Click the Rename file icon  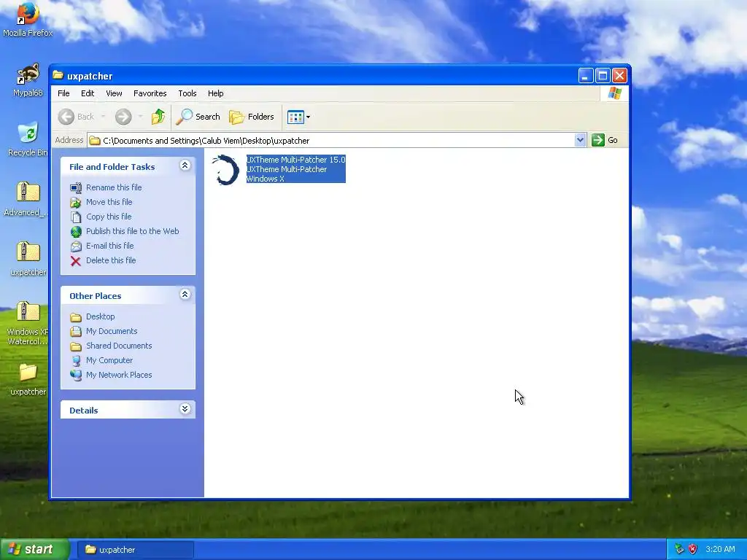[x=76, y=187]
